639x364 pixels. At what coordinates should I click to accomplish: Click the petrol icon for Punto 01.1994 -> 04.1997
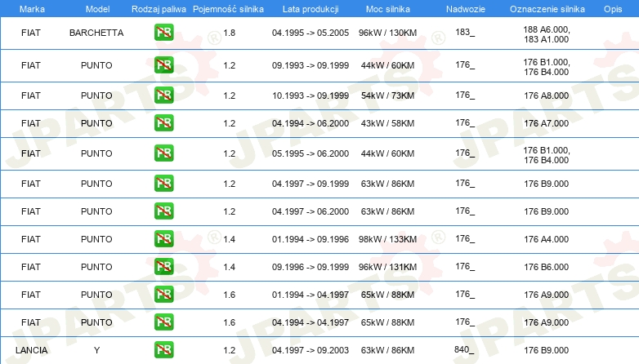click(163, 295)
